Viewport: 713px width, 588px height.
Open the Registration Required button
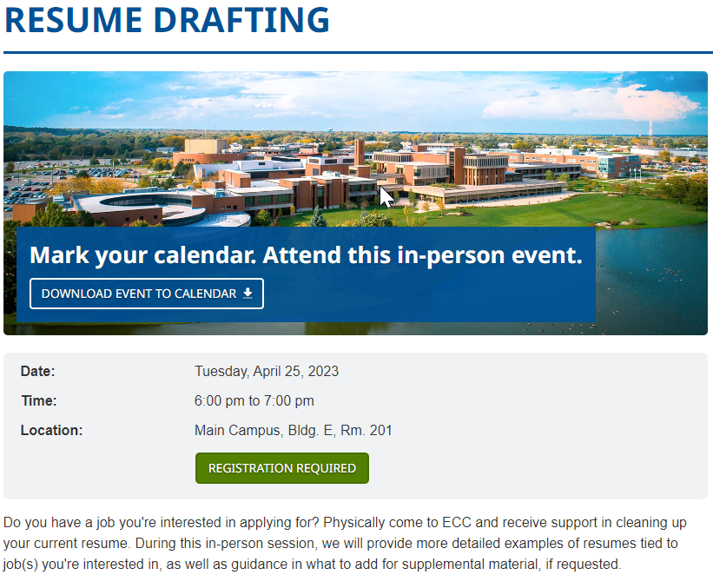(x=282, y=468)
